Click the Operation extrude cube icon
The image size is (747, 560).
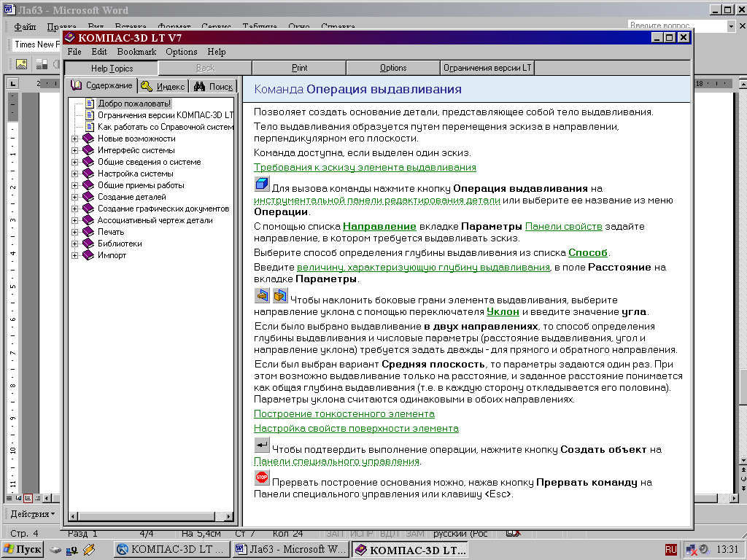pyautogui.click(x=262, y=184)
